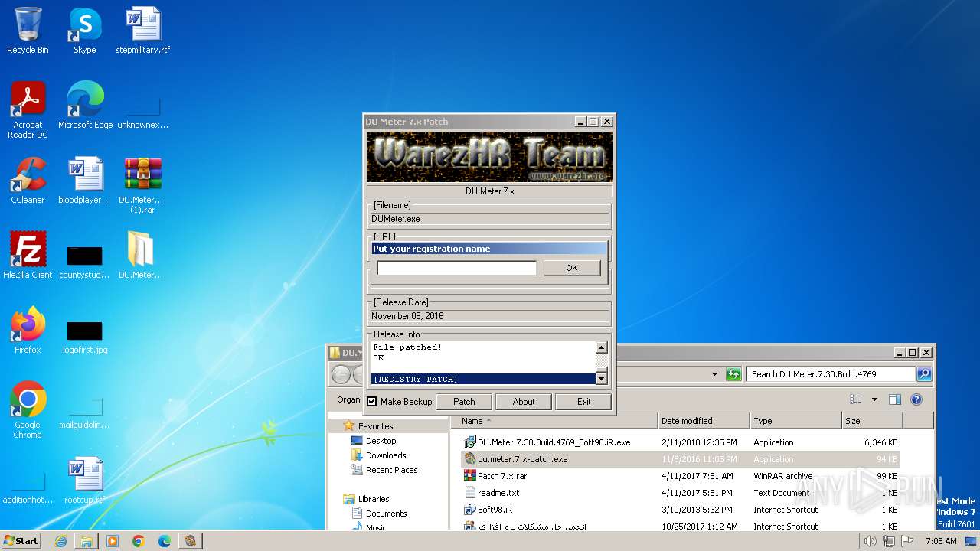Select Favorites in Explorer navigation pane
This screenshot has height=551, width=980.
375,426
